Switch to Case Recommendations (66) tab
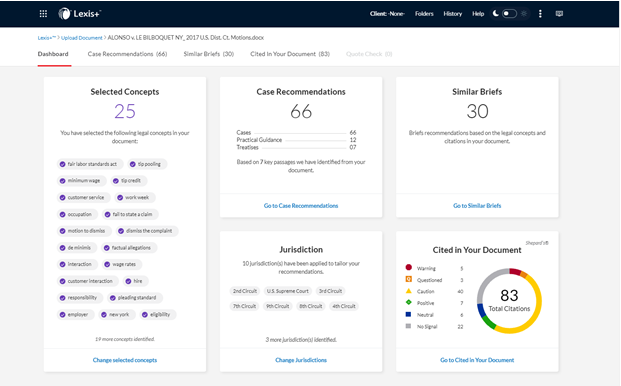This screenshot has height=386, width=621. point(127,54)
